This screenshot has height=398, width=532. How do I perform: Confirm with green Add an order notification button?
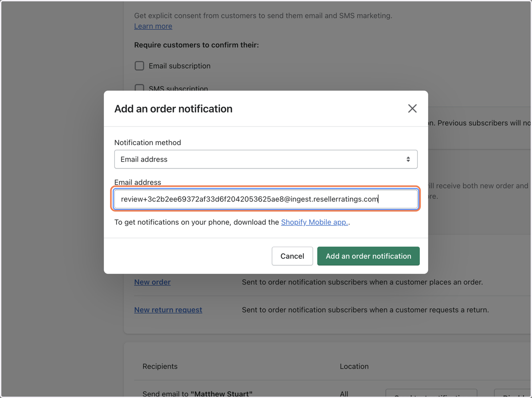(368, 256)
